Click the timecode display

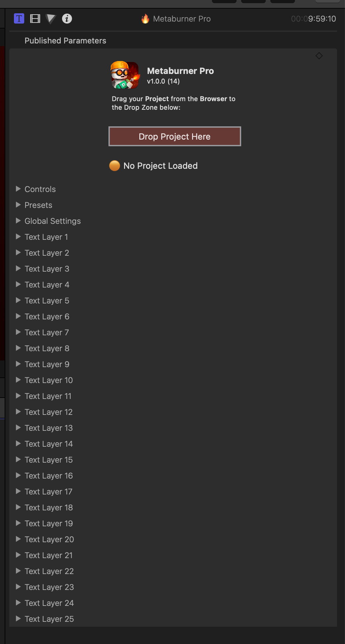pos(313,19)
